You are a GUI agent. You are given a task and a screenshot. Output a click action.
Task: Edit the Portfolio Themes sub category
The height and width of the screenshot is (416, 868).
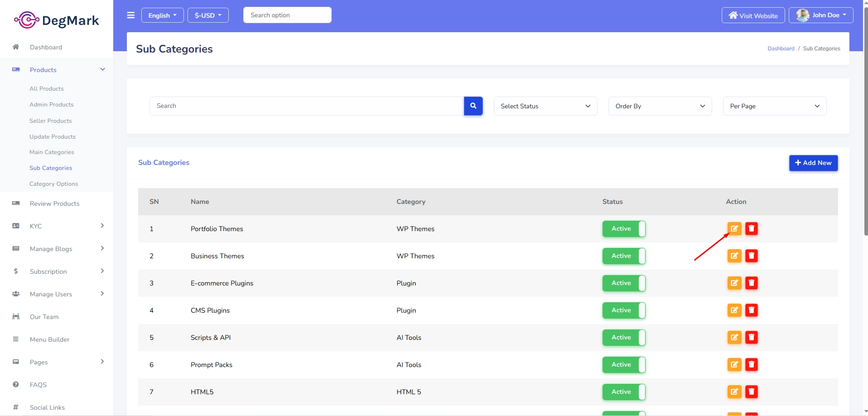click(734, 228)
